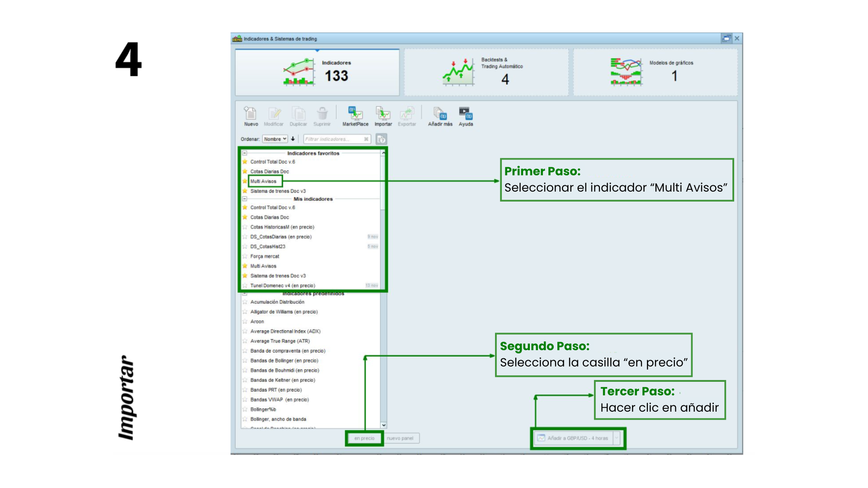Screen dimensions: 868x488
Task: Click the help document icon beside filter
Action: click(x=382, y=139)
